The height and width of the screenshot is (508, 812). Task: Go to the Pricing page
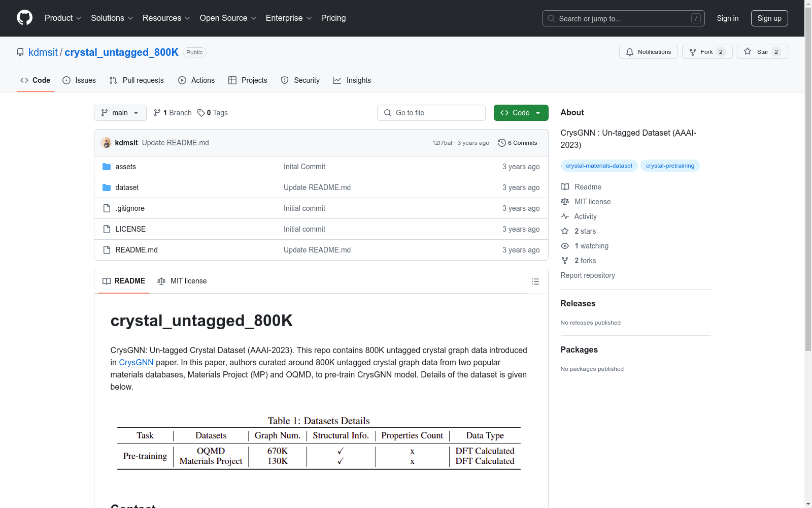333,18
